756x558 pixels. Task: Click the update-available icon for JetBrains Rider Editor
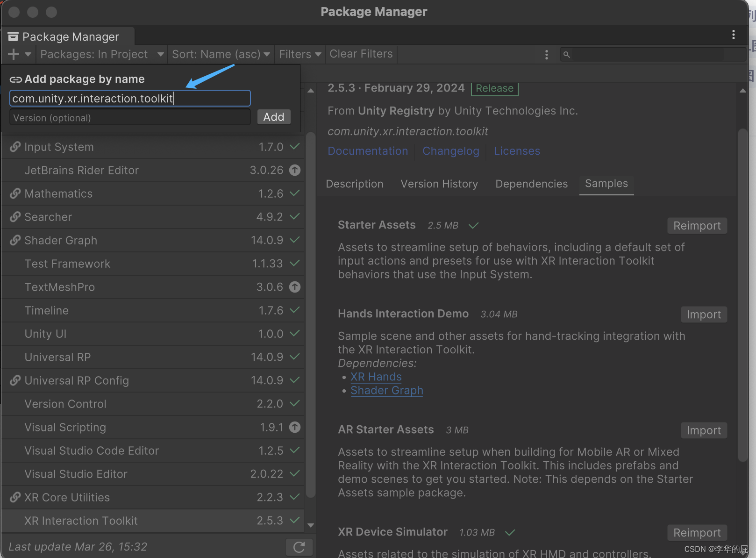(295, 170)
